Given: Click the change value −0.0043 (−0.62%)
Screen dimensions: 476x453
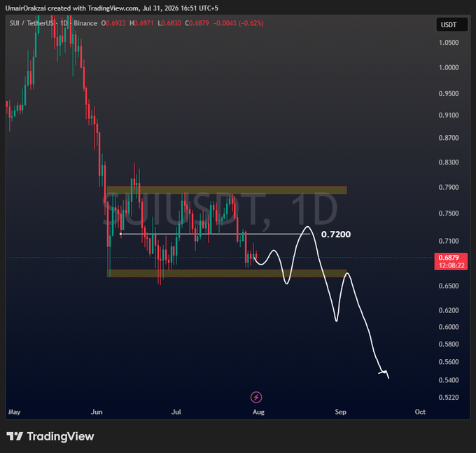Looking at the screenshot, I should 238,23.
